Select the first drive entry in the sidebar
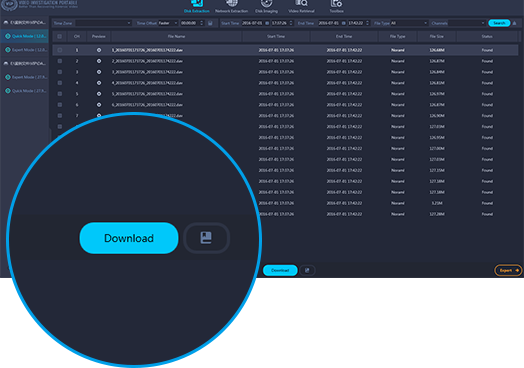Screen dimensions: 524x368 pos(24,23)
